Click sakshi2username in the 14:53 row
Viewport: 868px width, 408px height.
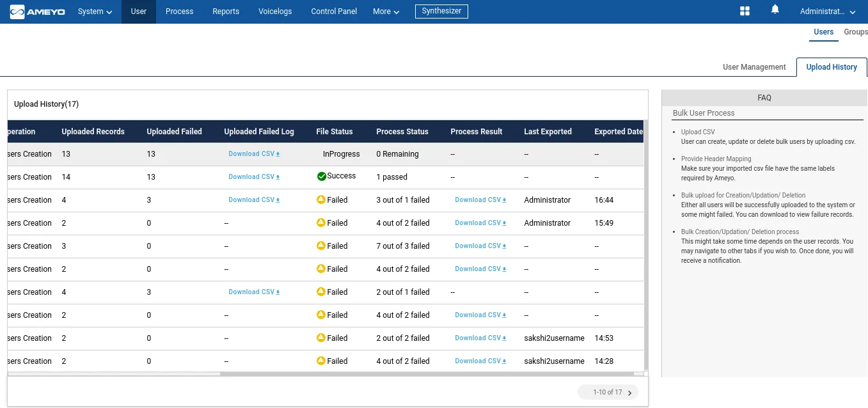(555, 338)
